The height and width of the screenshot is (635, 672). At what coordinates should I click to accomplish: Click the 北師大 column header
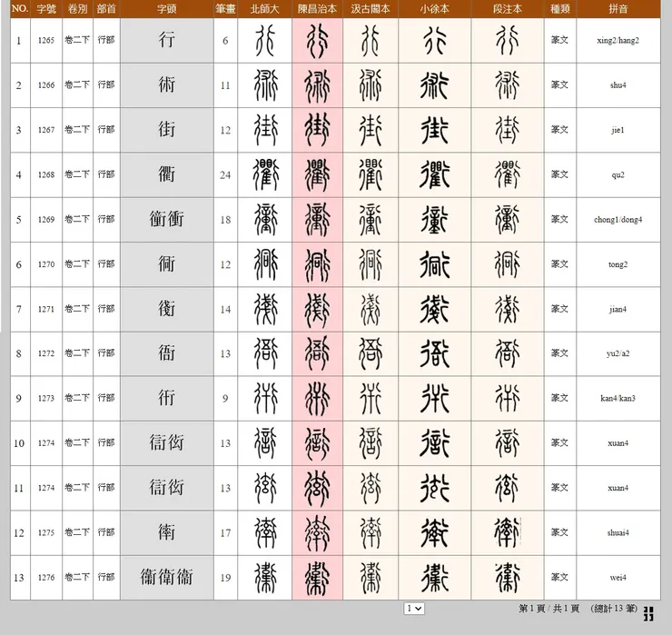tap(265, 9)
